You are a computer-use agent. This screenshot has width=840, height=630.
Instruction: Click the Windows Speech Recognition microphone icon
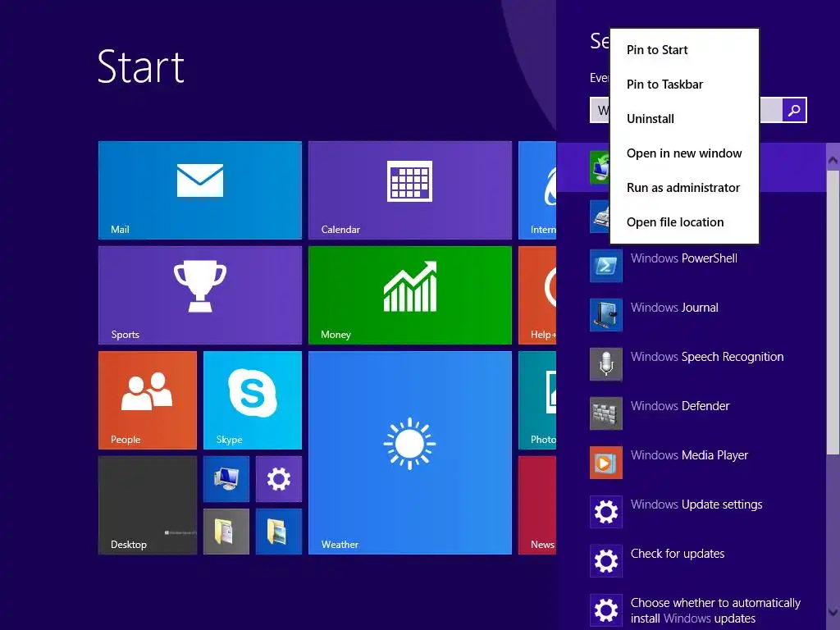(x=606, y=364)
